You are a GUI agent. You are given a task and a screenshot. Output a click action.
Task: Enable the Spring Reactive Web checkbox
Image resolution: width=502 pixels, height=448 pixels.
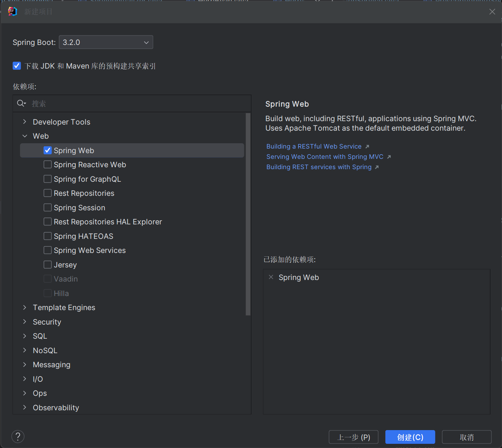tap(48, 165)
